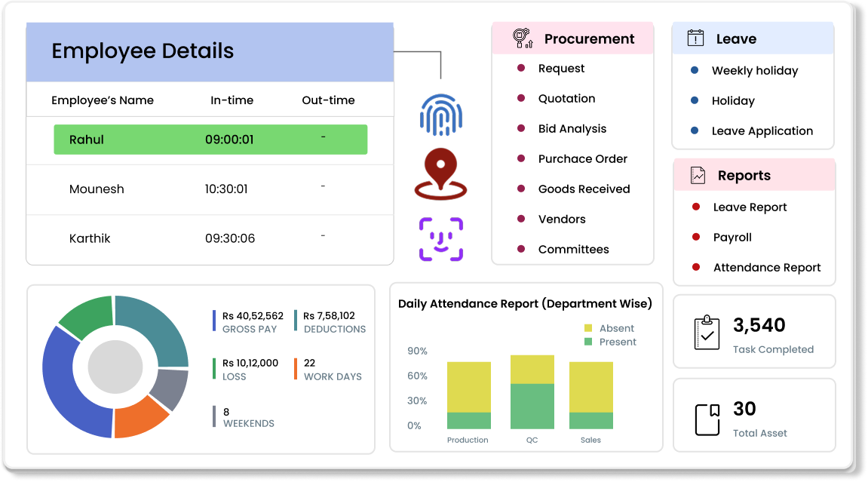Open the Payroll report
Screen dimensions: 868x482
point(732,237)
